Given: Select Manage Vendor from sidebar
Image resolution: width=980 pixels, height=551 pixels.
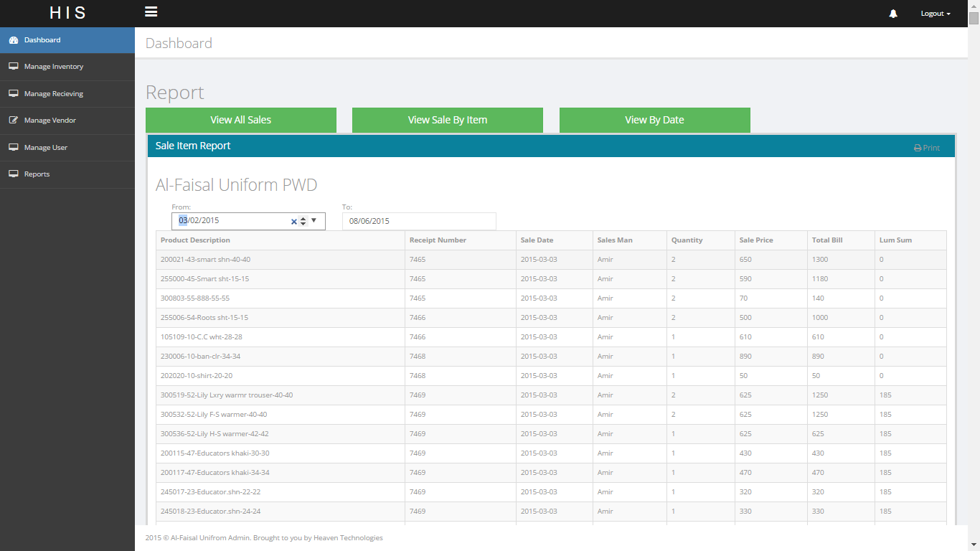Looking at the screenshot, I should [x=50, y=121].
